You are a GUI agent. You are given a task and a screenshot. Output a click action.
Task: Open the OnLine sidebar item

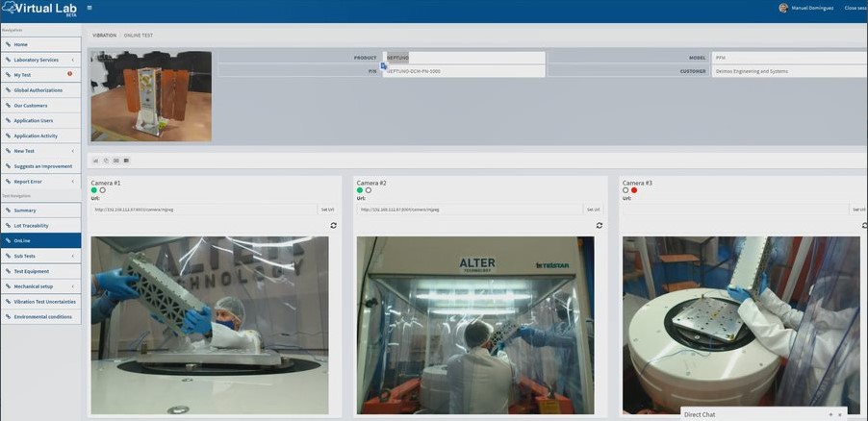40,240
